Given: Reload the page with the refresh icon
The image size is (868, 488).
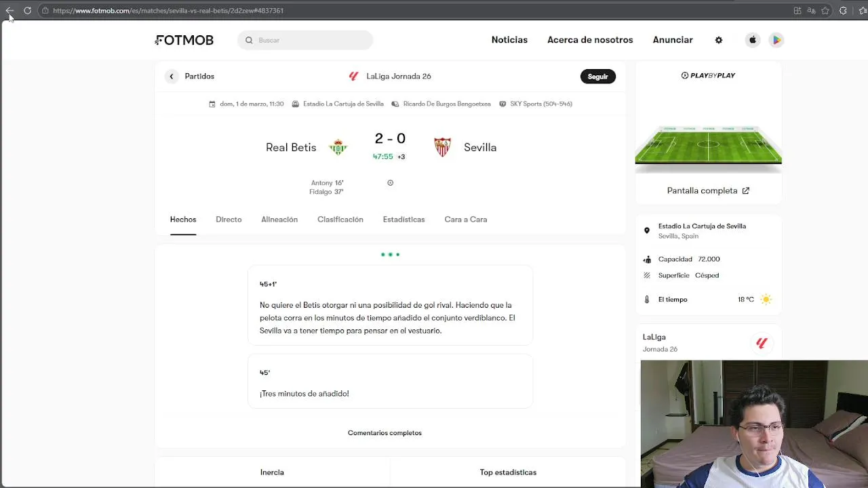Looking at the screenshot, I should pyautogui.click(x=27, y=10).
